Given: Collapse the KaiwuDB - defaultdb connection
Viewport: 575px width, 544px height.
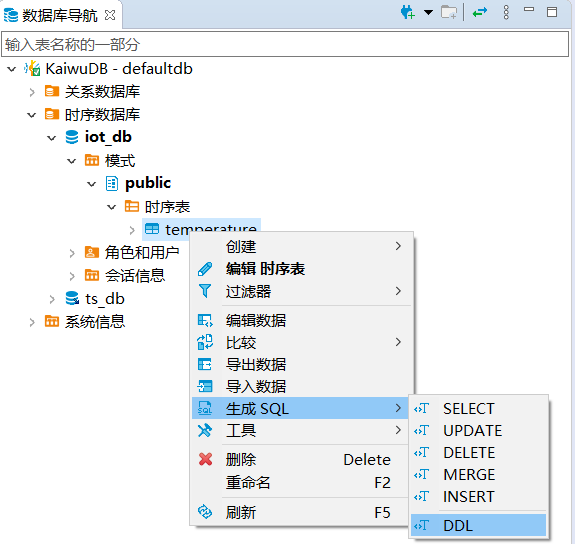Looking at the screenshot, I should (x=12, y=69).
